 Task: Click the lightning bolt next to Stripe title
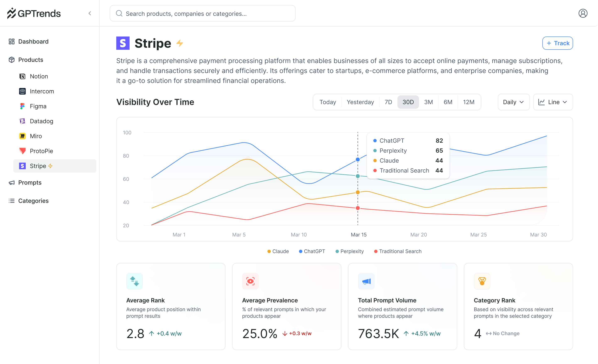click(180, 43)
